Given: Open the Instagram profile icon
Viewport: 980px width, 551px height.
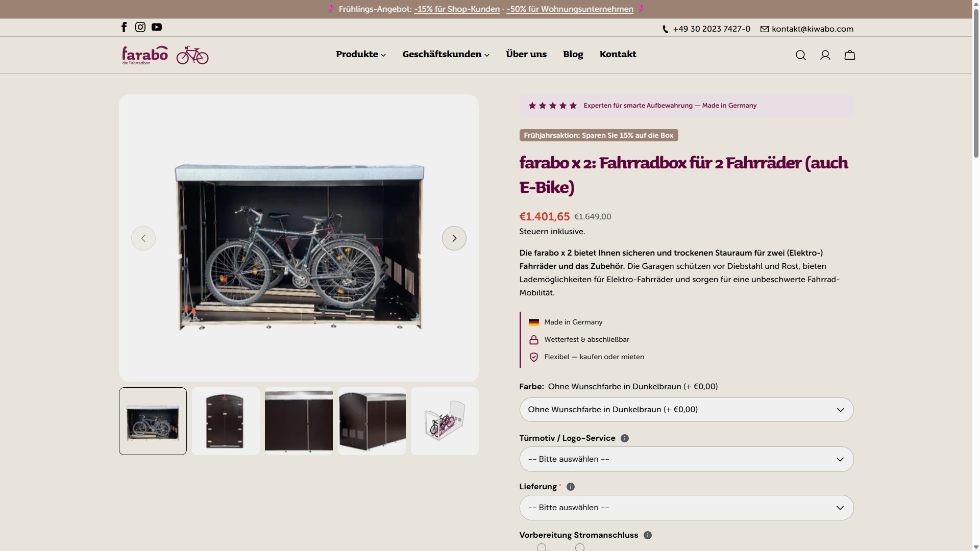Looking at the screenshot, I should click(140, 28).
